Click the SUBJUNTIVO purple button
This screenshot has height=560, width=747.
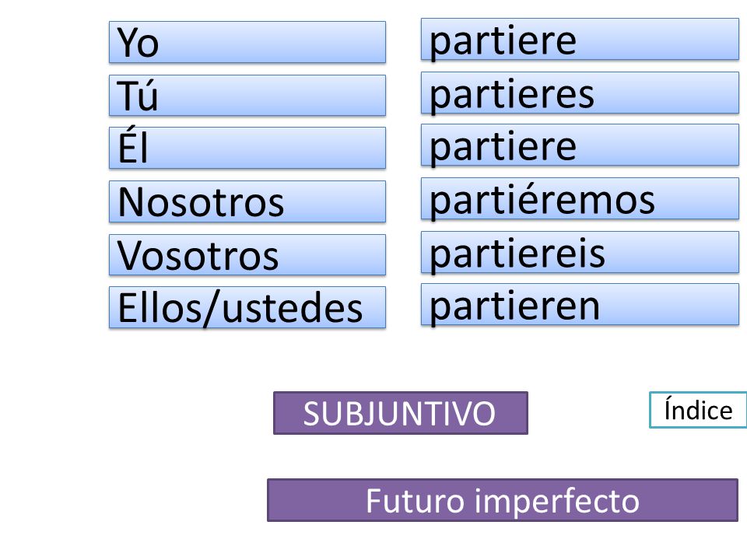pos(401,413)
